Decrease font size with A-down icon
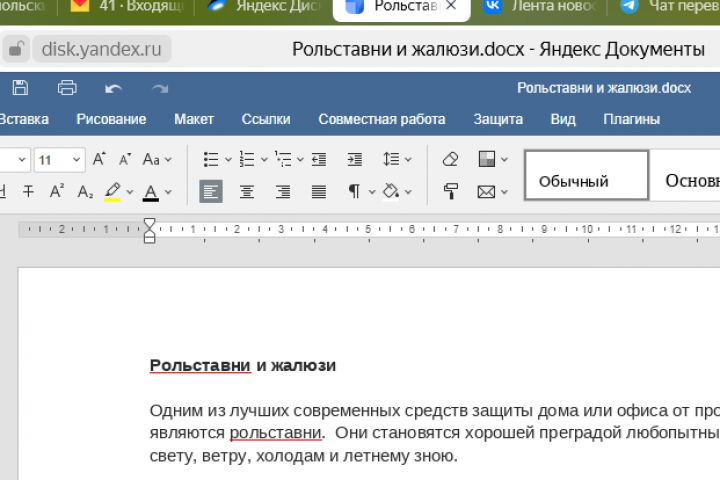 click(x=125, y=159)
